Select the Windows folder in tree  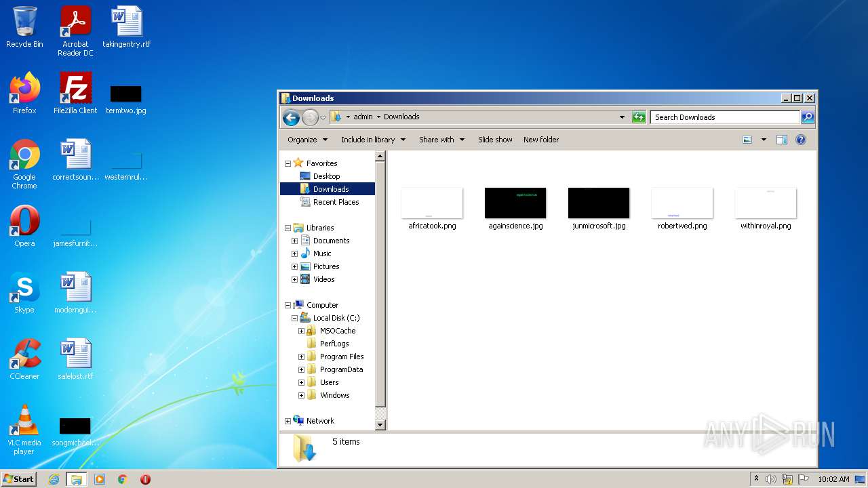pos(334,395)
